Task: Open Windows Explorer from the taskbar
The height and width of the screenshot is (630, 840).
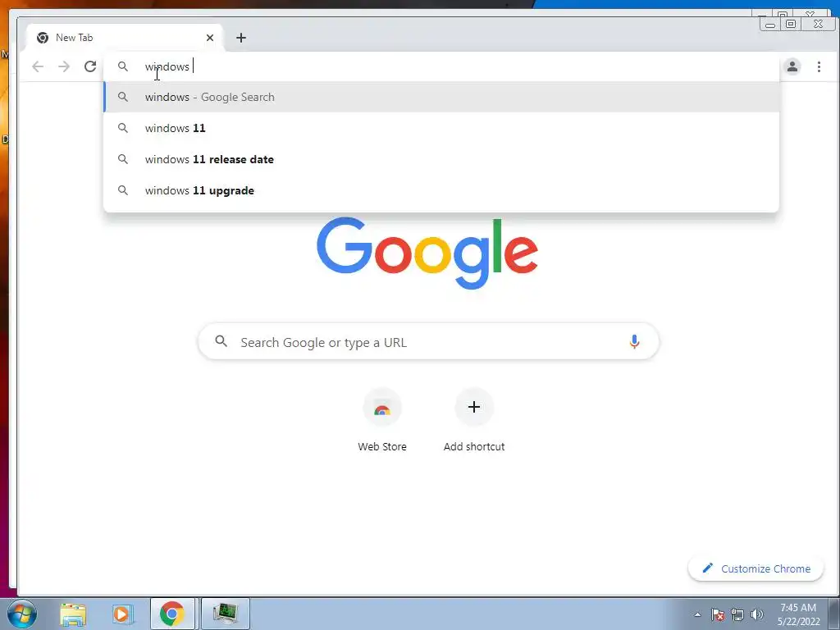Action: 73,614
